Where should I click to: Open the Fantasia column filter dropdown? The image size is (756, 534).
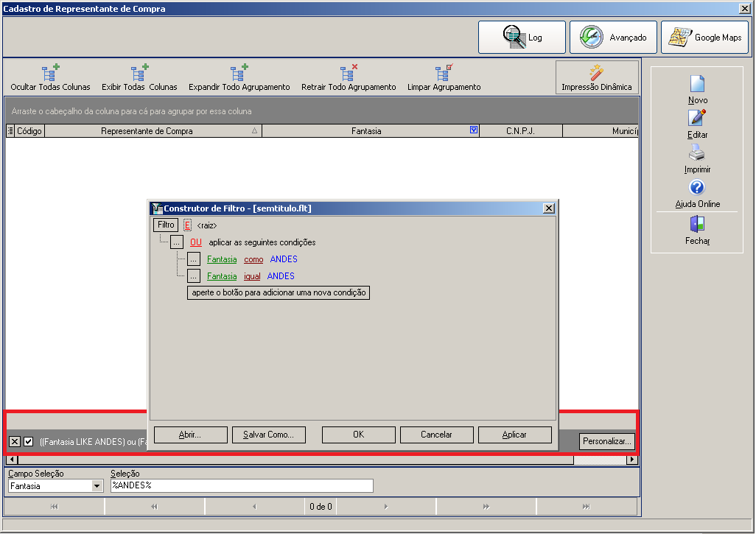pyautogui.click(x=474, y=130)
